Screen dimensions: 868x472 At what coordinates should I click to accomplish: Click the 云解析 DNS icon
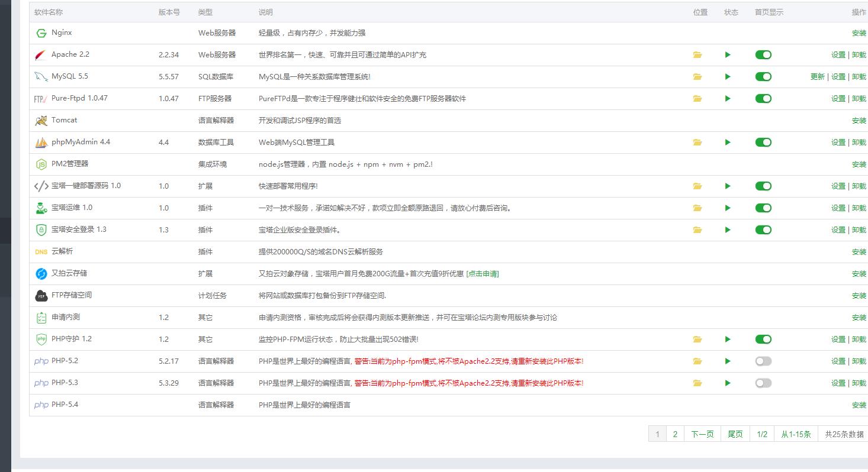(41, 252)
